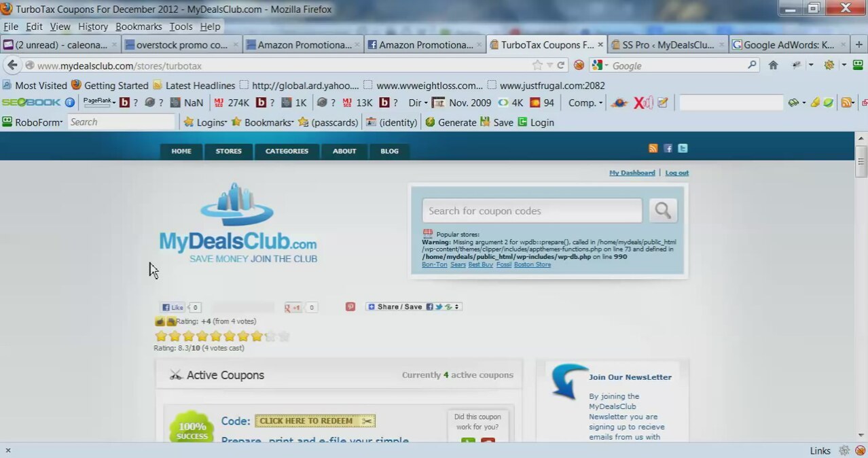868x458 pixels.
Task: Open the Firefox home page icon
Action: 773,65
